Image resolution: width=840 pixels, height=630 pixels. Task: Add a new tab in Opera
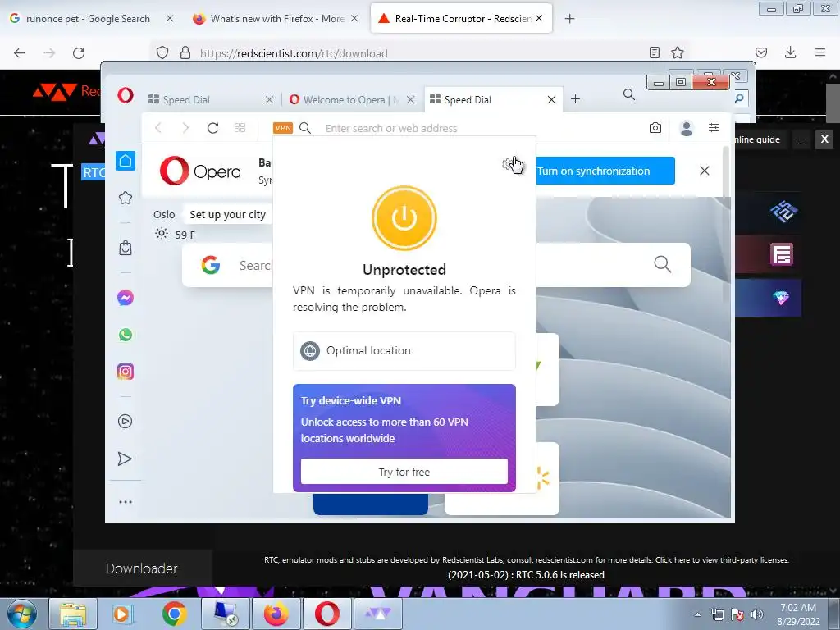point(575,99)
